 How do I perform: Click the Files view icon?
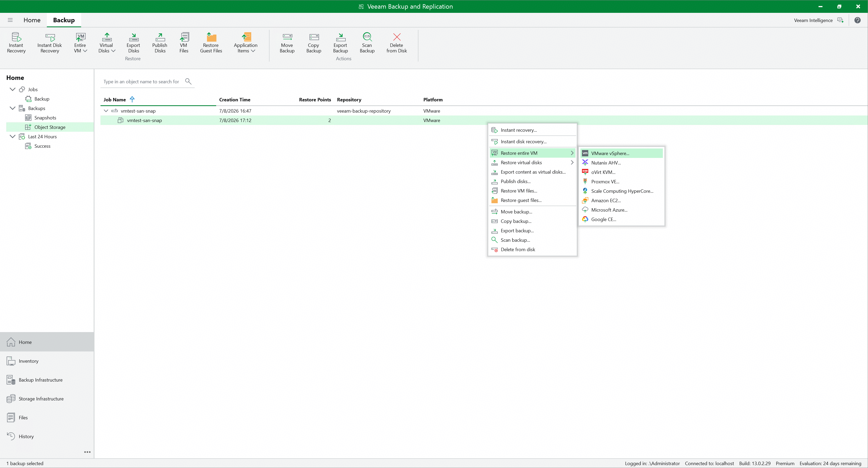[11, 417]
